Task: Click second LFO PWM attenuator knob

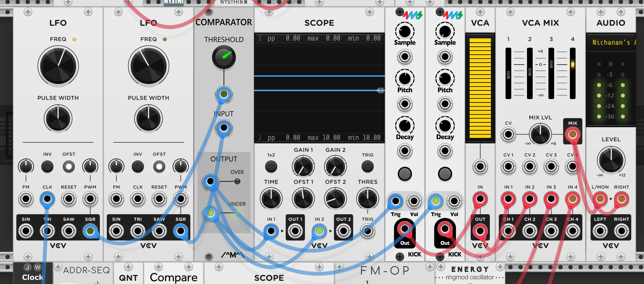Action: (x=181, y=167)
